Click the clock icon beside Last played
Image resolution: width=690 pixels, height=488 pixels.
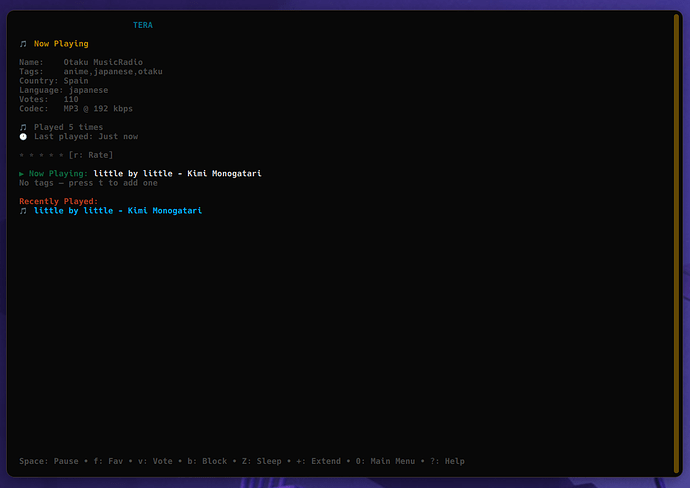[x=23, y=136]
